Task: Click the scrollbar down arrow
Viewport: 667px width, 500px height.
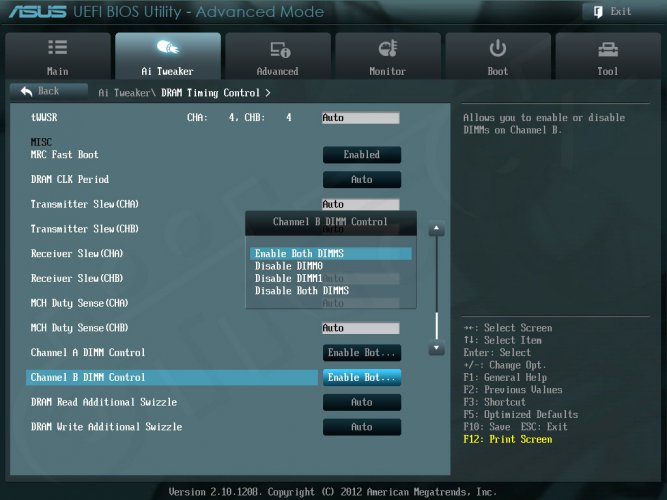Action: click(436, 348)
